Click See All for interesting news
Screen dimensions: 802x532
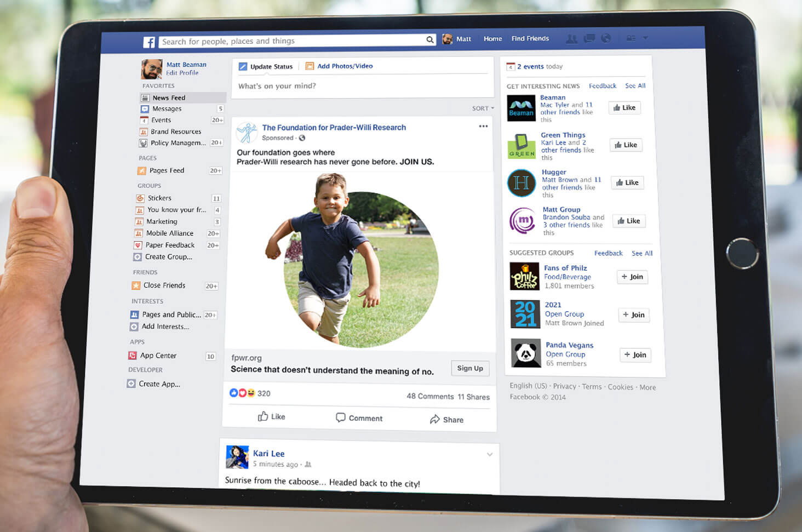click(635, 86)
